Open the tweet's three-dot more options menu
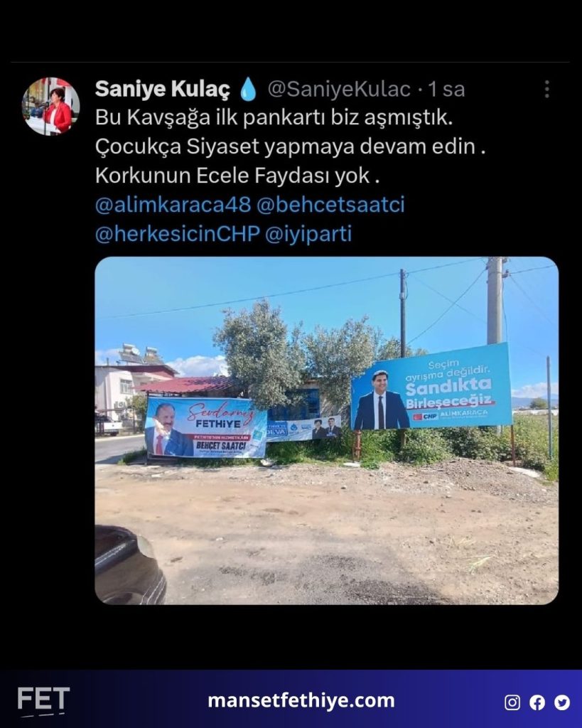Image resolution: width=582 pixels, height=728 pixels. pos(547,89)
